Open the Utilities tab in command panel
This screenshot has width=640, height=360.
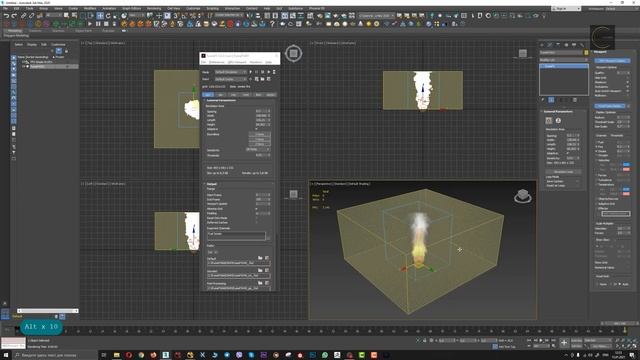click(x=582, y=44)
